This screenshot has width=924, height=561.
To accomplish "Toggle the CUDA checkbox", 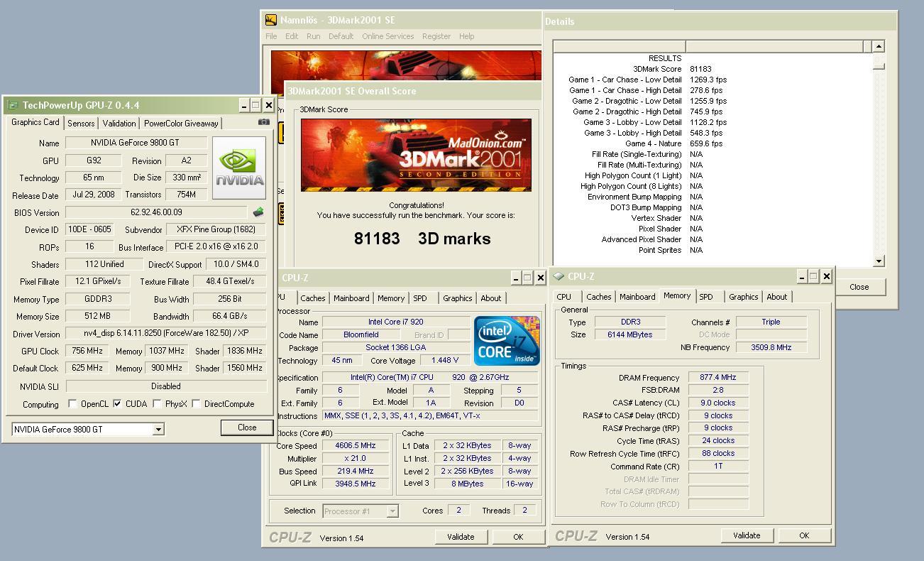I will 118,404.
